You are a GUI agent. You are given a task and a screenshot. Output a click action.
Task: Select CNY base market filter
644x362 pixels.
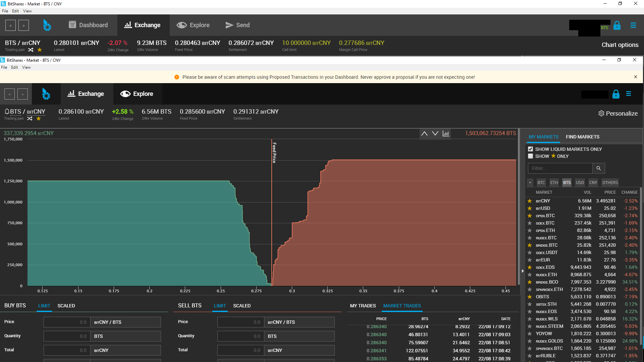click(x=593, y=183)
